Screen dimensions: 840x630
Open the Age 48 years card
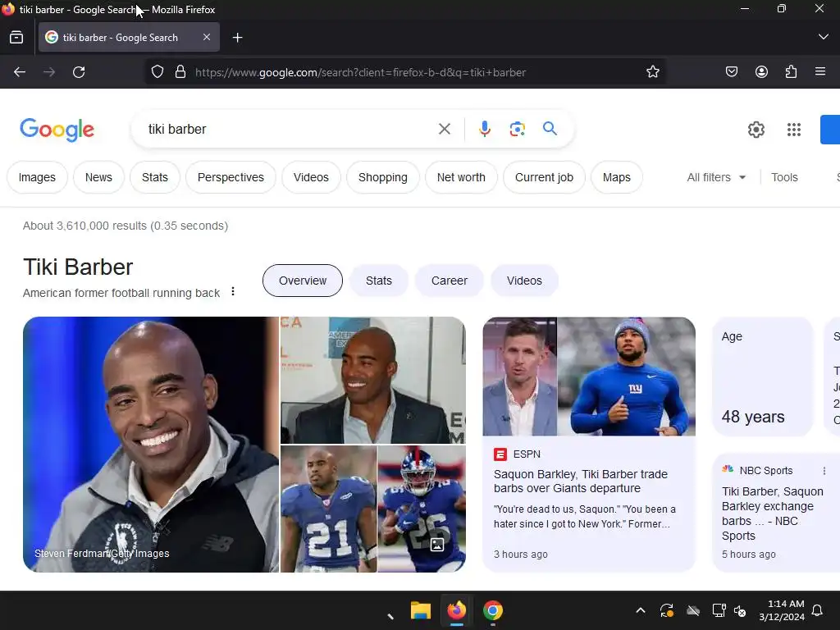click(x=762, y=377)
